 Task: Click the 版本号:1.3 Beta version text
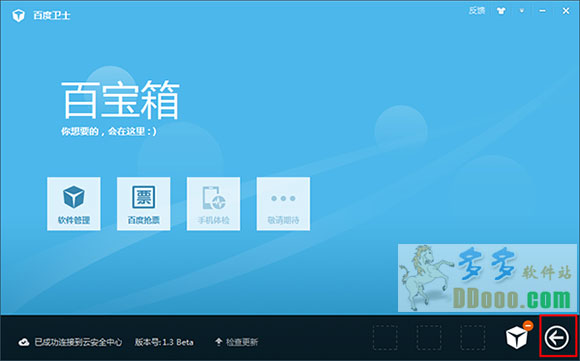click(164, 342)
